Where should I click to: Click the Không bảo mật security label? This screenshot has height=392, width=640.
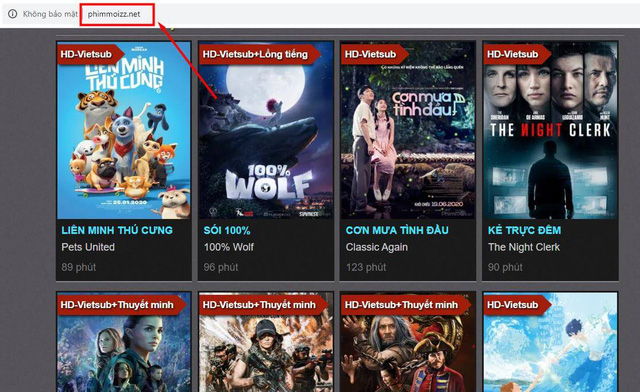[x=50, y=14]
